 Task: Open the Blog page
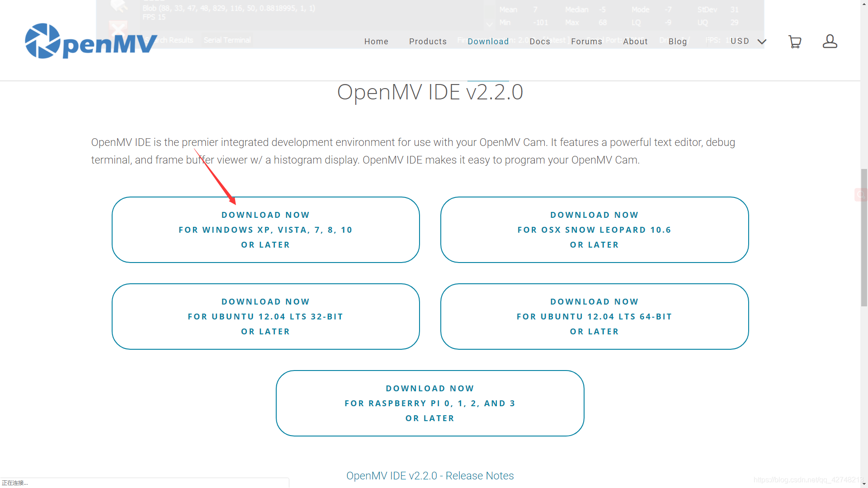click(x=678, y=41)
